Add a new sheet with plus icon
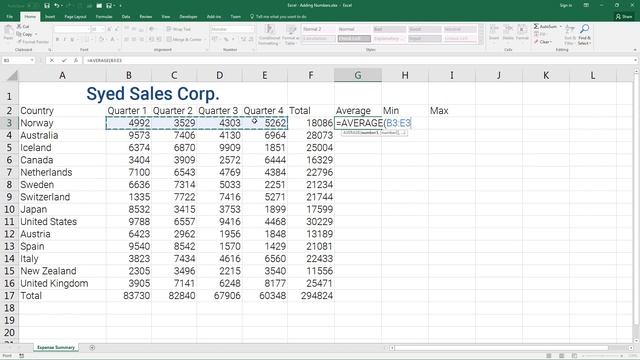The height and width of the screenshot is (360, 640). pyautogui.click(x=92, y=348)
